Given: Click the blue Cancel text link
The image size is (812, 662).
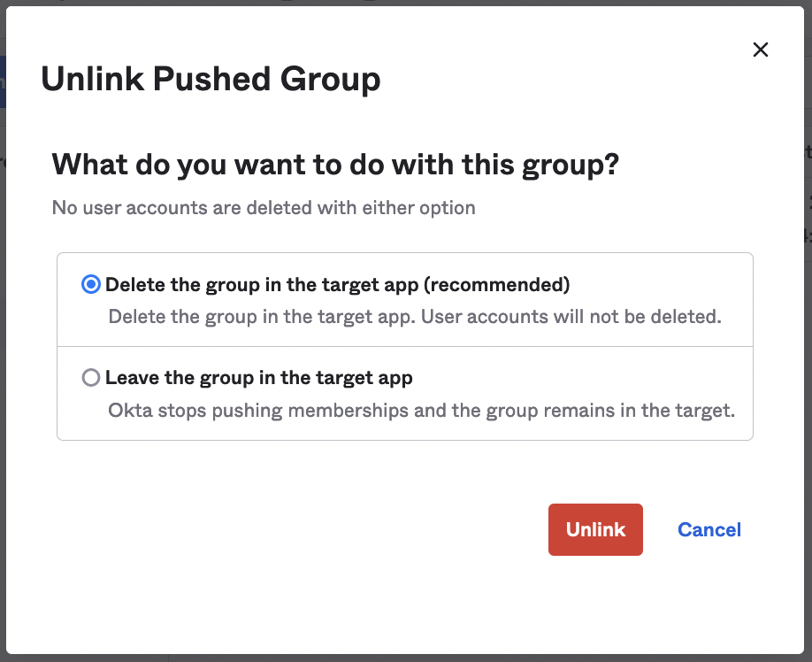Looking at the screenshot, I should pos(709,529).
